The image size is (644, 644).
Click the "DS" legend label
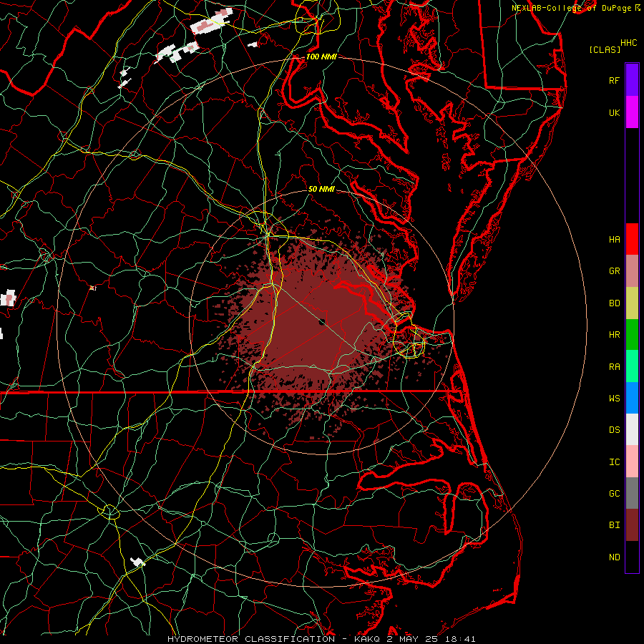point(614,430)
